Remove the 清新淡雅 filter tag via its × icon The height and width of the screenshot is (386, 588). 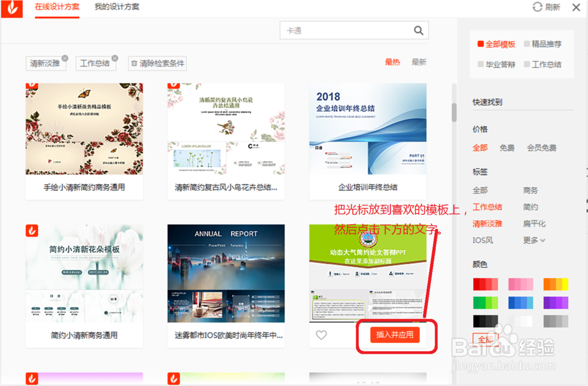(x=65, y=58)
